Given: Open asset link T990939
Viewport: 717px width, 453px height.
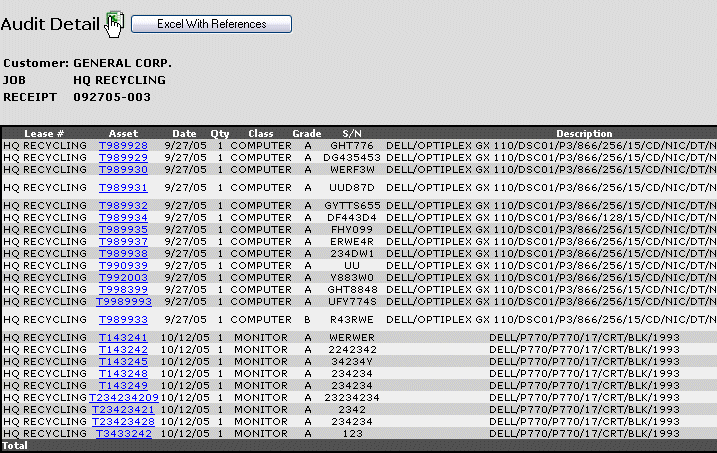Looking at the screenshot, I should pyautogui.click(x=123, y=266).
